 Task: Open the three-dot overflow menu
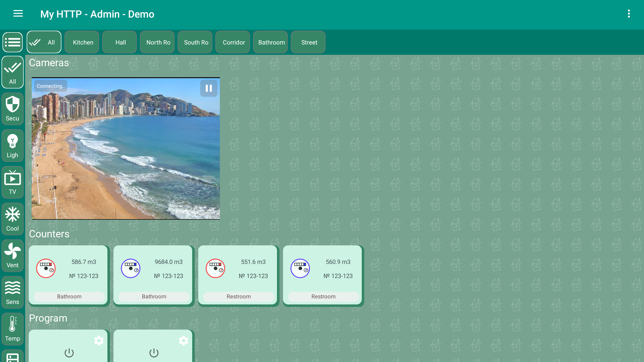629,14
